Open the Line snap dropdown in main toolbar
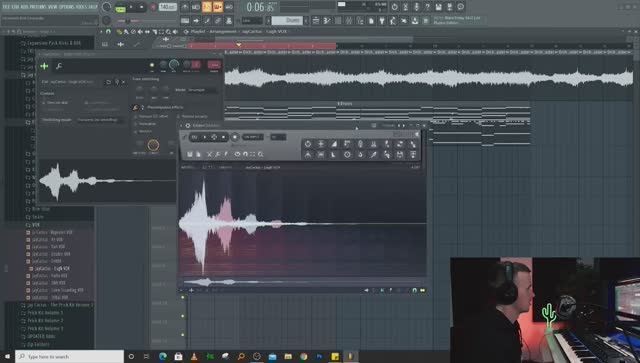The width and height of the screenshot is (640, 363). [x=252, y=20]
